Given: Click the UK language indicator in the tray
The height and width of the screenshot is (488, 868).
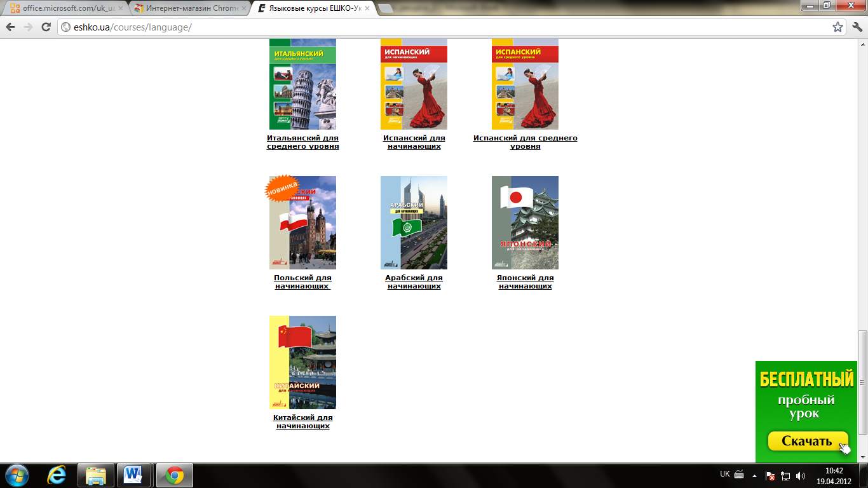Looking at the screenshot, I should (x=725, y=474).
